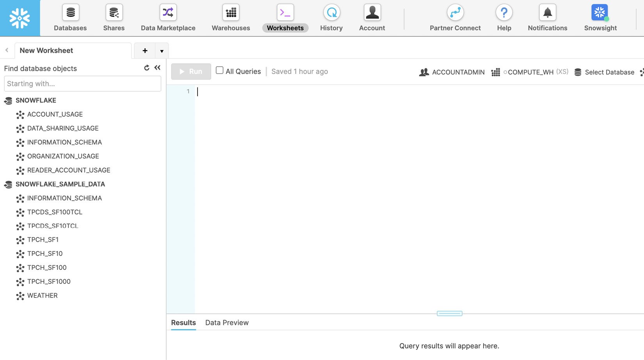644x360 pixels.
Task: Open the Select Database dropdown
Action: coord(604,72)
